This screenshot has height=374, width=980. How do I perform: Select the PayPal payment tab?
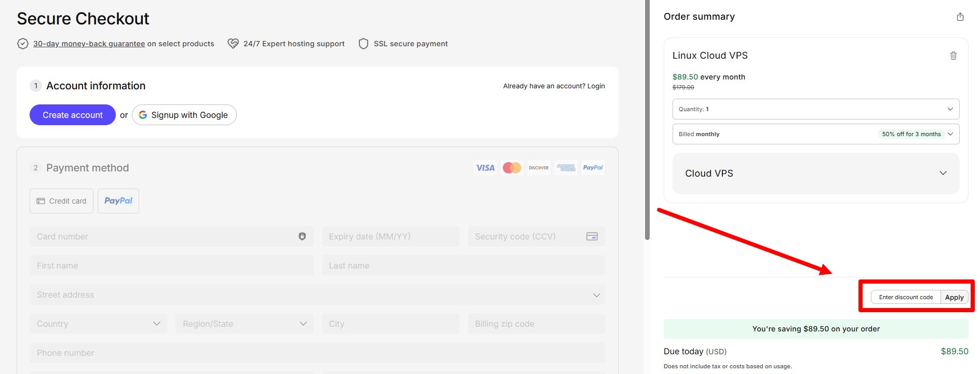(118, 201)
